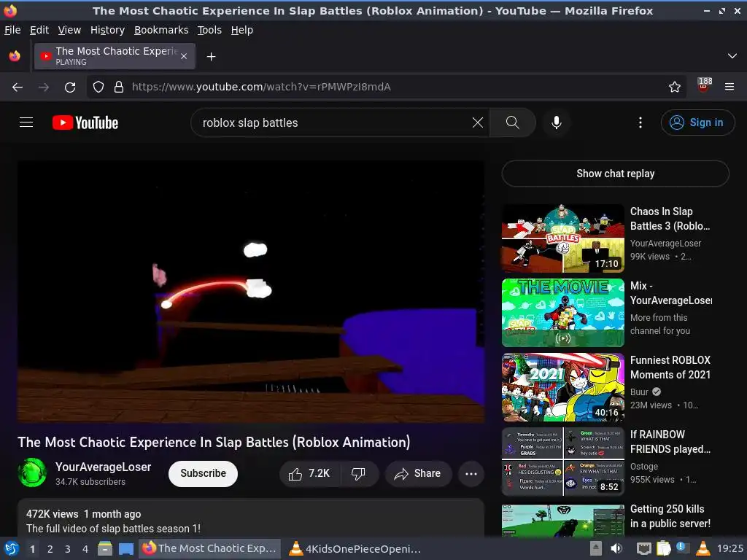The height and width of the screenshot is (560, 747).
Task: Open the 19:25 taskbar clock
Action: click(x=729, y=548)
